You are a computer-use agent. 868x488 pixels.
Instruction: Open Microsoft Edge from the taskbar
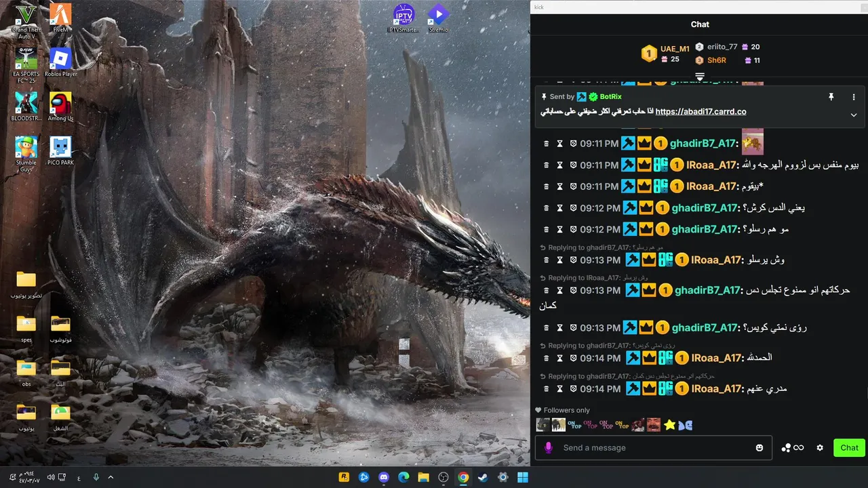(x=403, y=477)
